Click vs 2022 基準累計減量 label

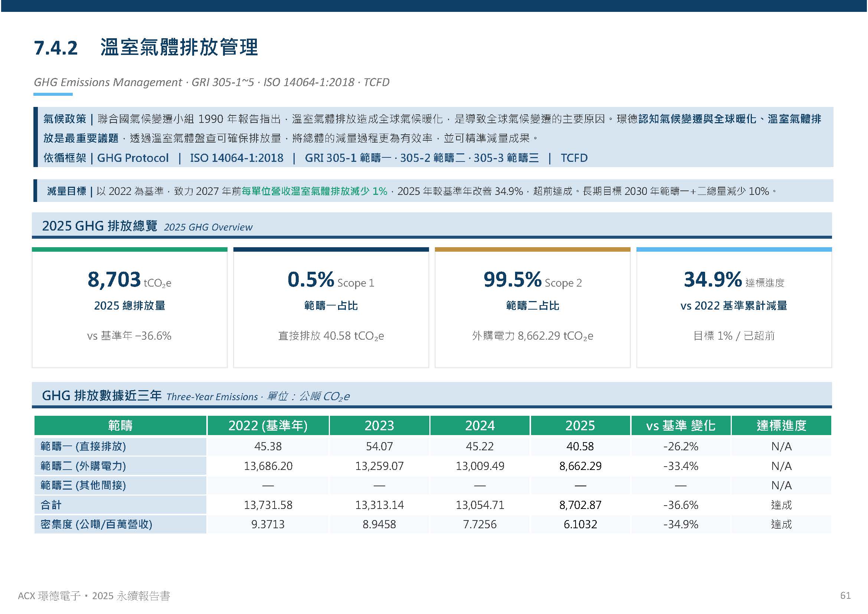pyautogui.click(x=734, y=306)
